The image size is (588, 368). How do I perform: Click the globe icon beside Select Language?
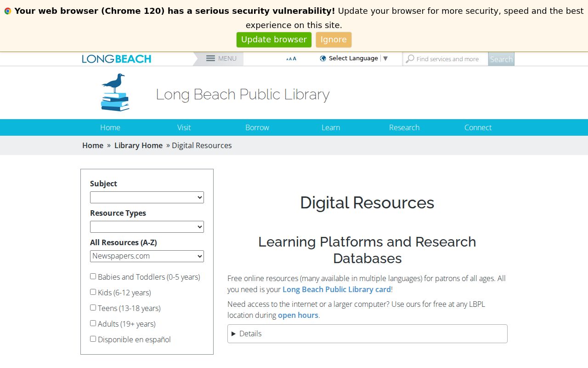click(x=323, y=58)
